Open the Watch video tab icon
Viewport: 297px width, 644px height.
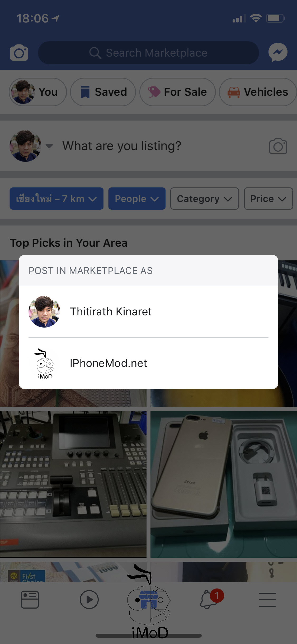point(89,599)
